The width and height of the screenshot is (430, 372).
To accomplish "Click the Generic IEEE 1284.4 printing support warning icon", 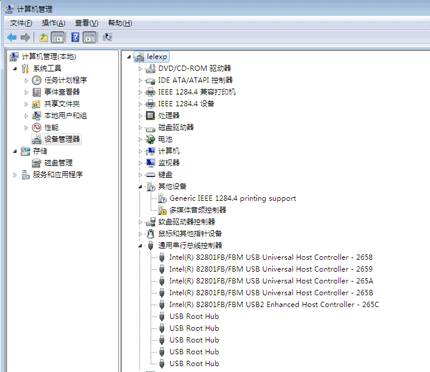I will [x=162, y=199].
